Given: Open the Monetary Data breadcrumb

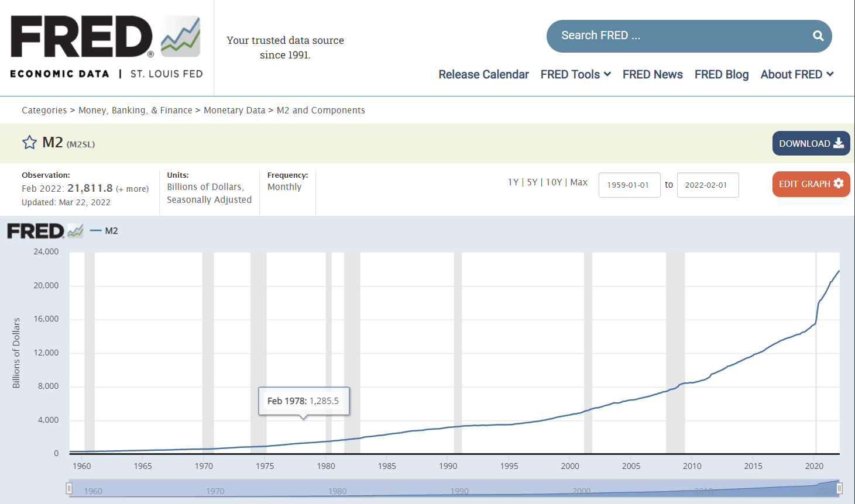Looking at the screenshot, I should pyautogui.click(x=235, y=111).
